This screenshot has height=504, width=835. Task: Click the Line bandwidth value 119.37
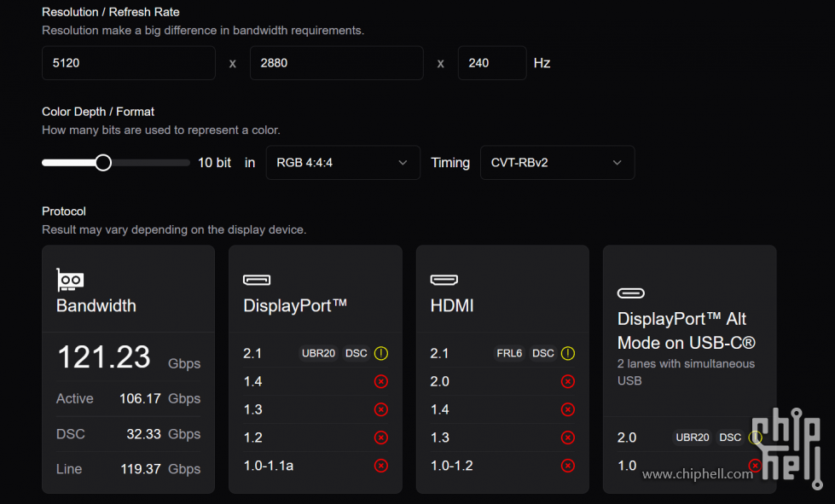(x=141, y=469)
